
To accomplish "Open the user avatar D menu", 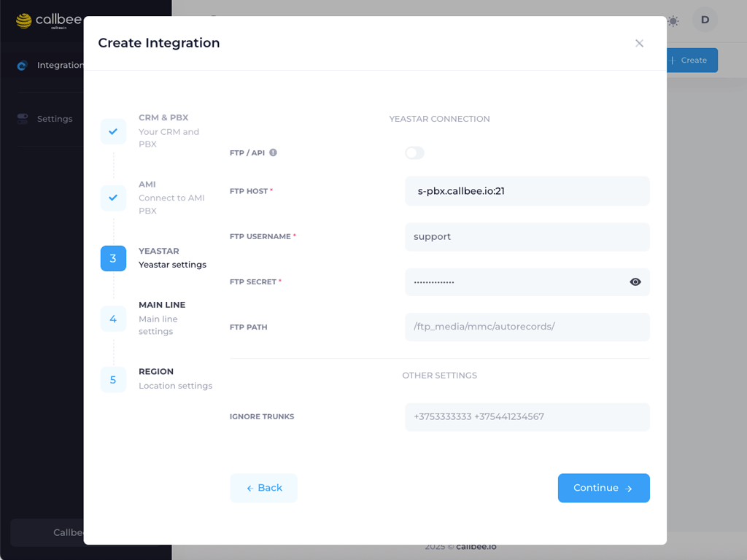I will tap(705, 20).
